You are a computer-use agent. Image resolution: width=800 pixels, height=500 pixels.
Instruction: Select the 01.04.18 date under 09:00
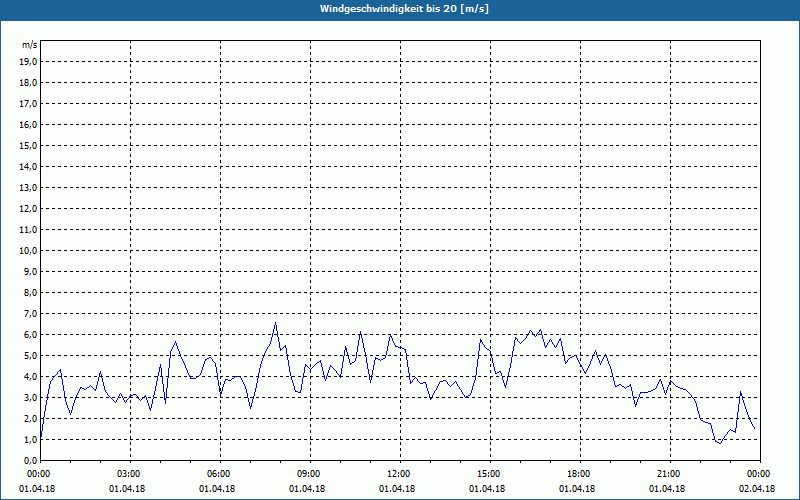307,489
